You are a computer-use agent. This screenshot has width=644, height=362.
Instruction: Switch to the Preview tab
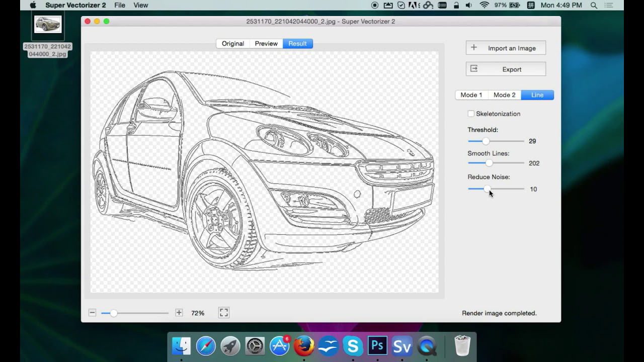coord(266,43)
